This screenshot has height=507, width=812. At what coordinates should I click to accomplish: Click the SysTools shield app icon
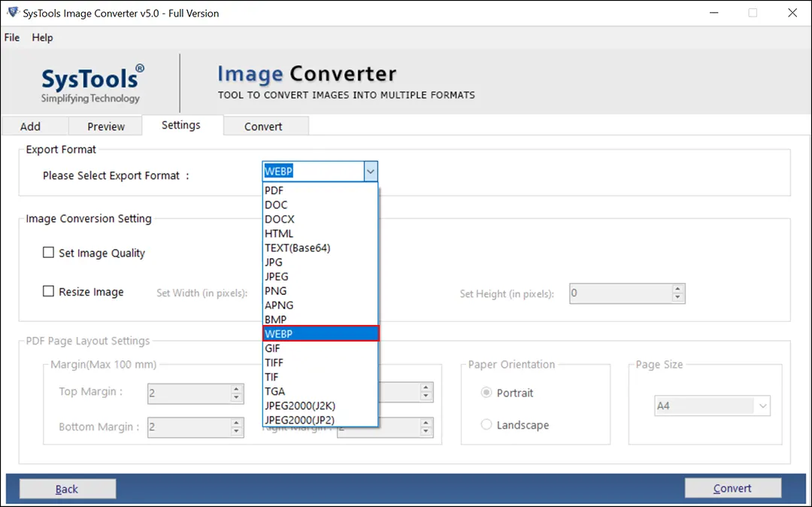[x=13, y=13]
